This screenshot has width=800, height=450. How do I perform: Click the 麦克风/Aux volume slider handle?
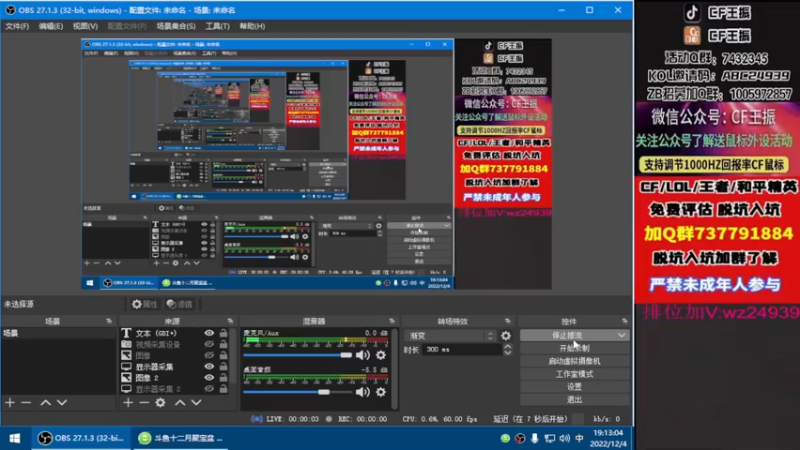pos(346,355)
